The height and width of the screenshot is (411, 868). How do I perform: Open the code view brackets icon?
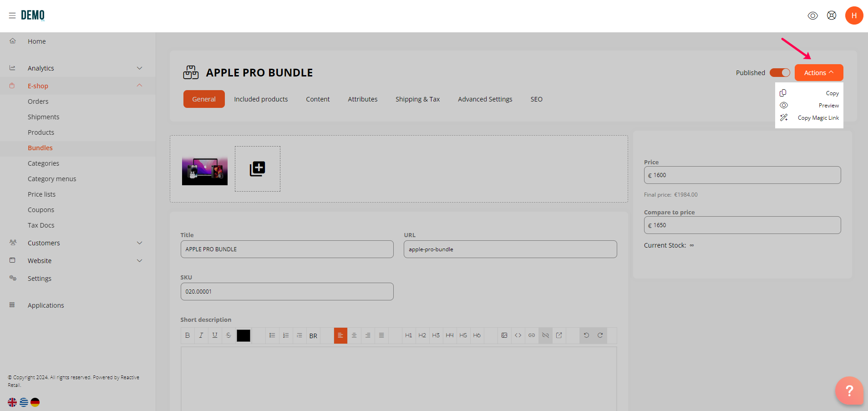coord(518,335)
